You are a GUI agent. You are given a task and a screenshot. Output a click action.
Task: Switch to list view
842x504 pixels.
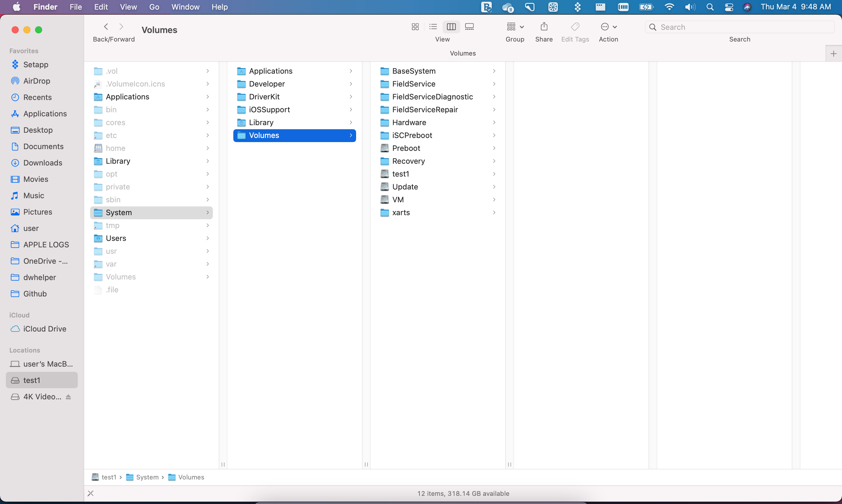click(433, 27)
